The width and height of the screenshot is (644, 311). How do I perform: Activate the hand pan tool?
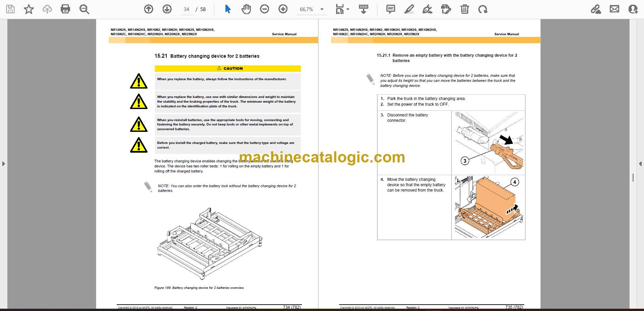pos(246,9)
